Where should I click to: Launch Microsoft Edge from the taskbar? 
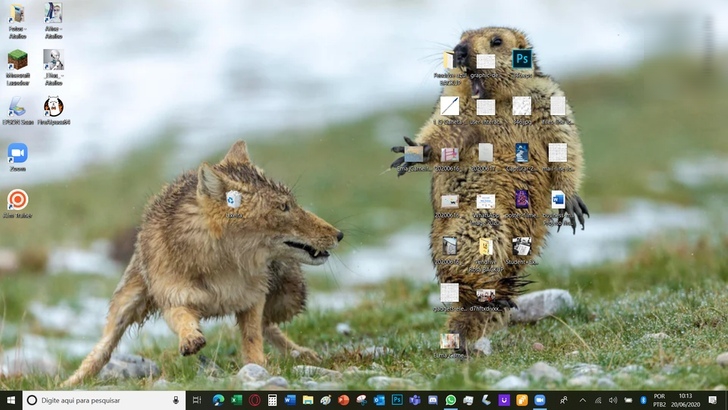(x=218, y=400)
